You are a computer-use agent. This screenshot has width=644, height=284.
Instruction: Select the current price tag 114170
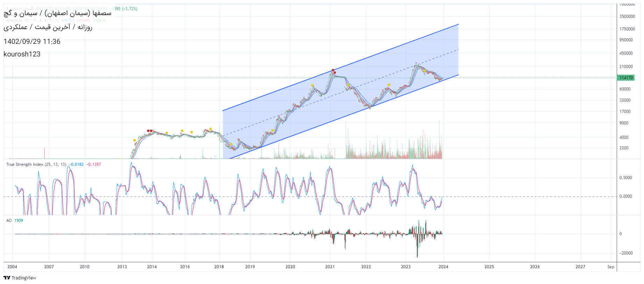[626, 78]
